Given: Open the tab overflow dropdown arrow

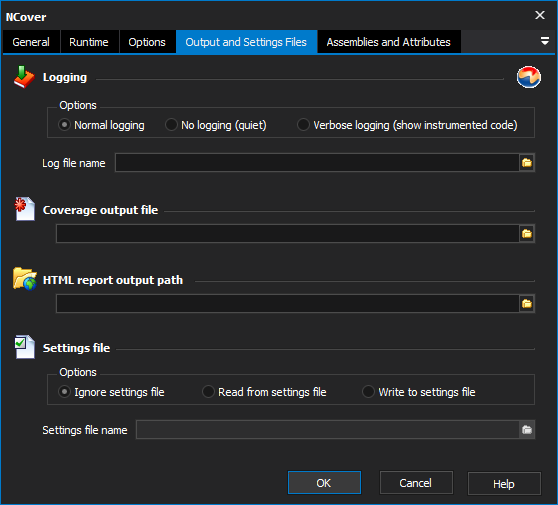Looking at the screenshot, I should (x=544, y=41).
